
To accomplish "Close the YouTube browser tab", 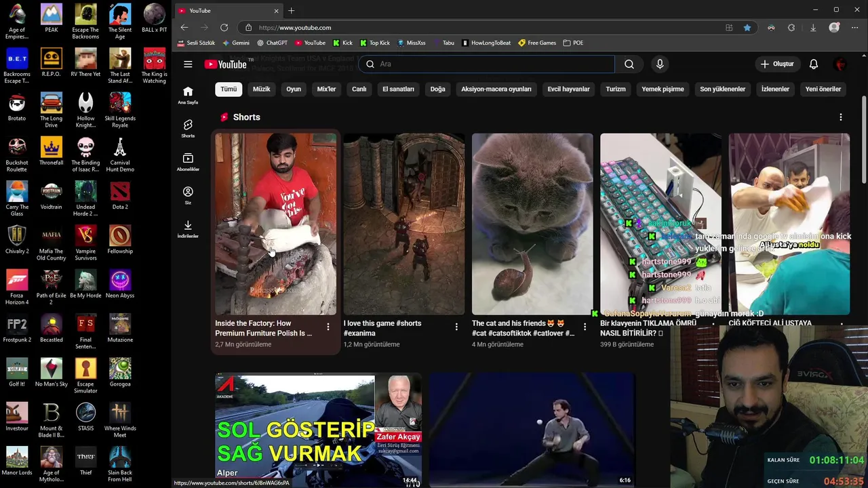I will [x=276, y=11].
